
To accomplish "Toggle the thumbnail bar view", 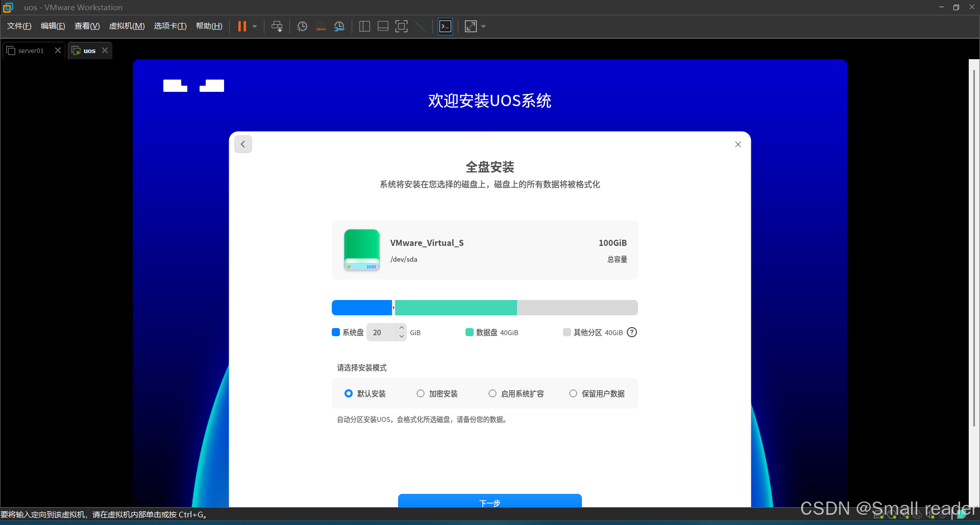I will coord(383,26).
